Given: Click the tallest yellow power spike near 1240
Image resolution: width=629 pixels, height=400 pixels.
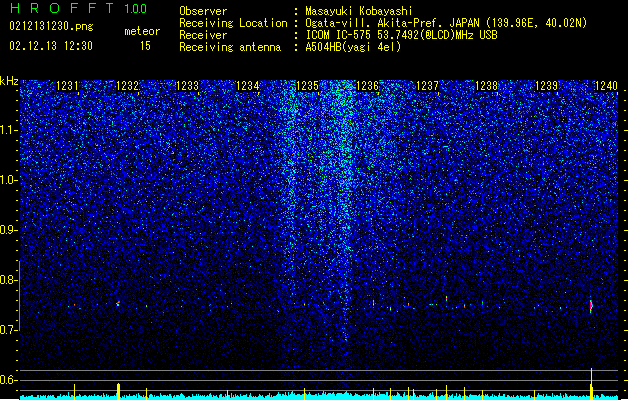Looking at the screenshot, I should tap(591, 383).
